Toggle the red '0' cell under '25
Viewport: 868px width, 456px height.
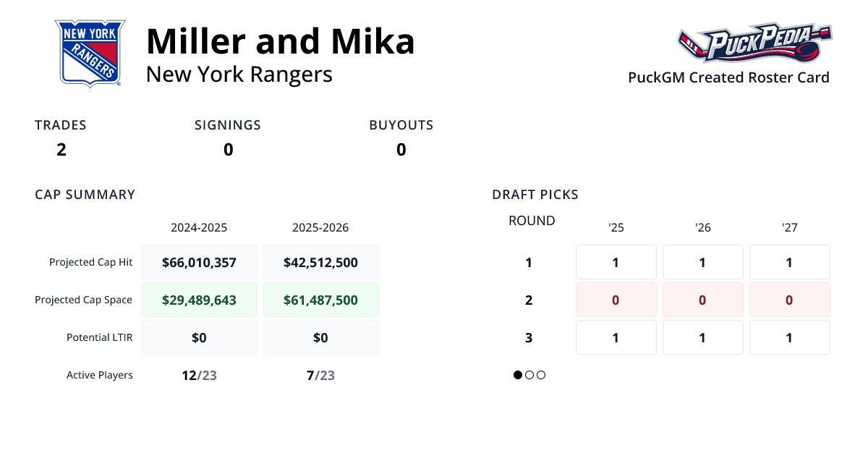click(x=616, y=300)
